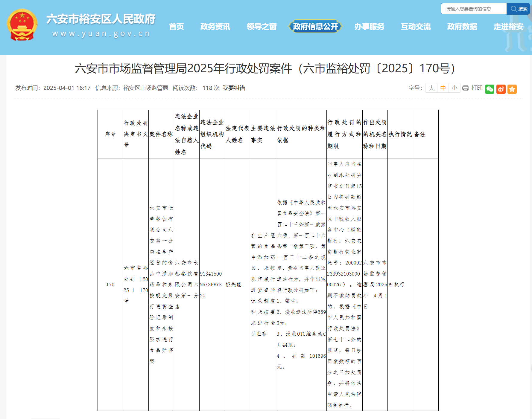Click the 作出处罚的机关名称和日期 column header

pos(375,134)
